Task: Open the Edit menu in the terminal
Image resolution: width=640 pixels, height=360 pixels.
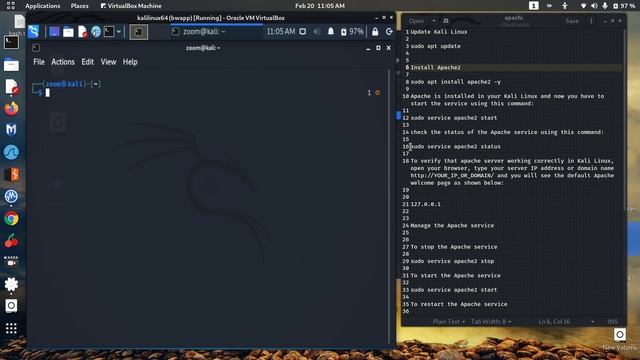Action: [x=87, y=62]
